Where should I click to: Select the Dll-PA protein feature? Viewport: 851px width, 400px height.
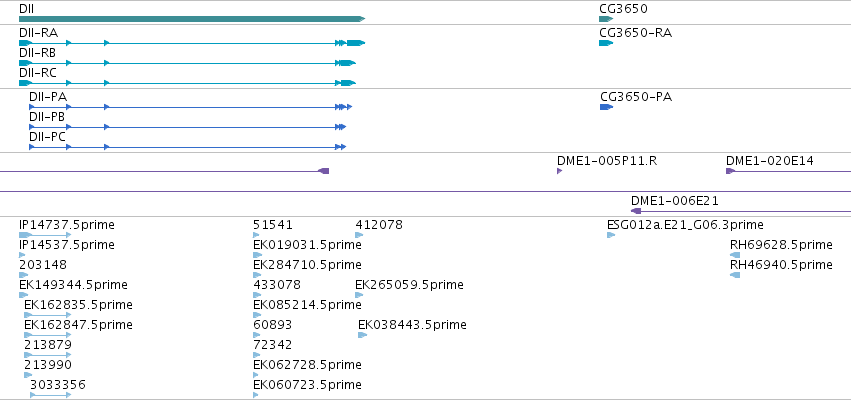(190, 107)
